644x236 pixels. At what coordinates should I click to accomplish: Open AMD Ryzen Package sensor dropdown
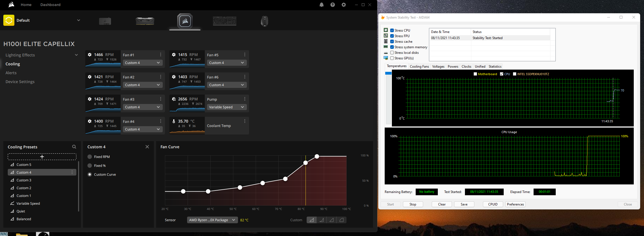213,220
